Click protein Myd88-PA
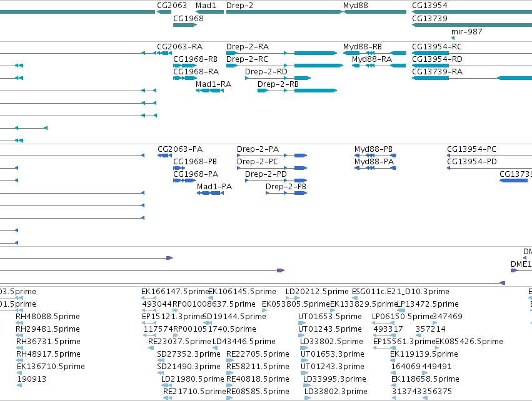 click(x=374, y=162)
